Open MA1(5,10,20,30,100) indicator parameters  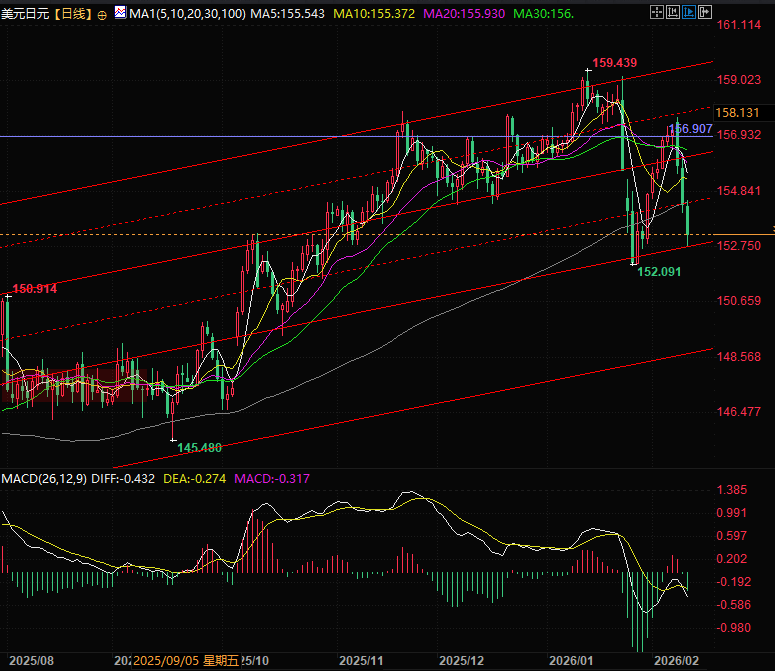[182, 13]
